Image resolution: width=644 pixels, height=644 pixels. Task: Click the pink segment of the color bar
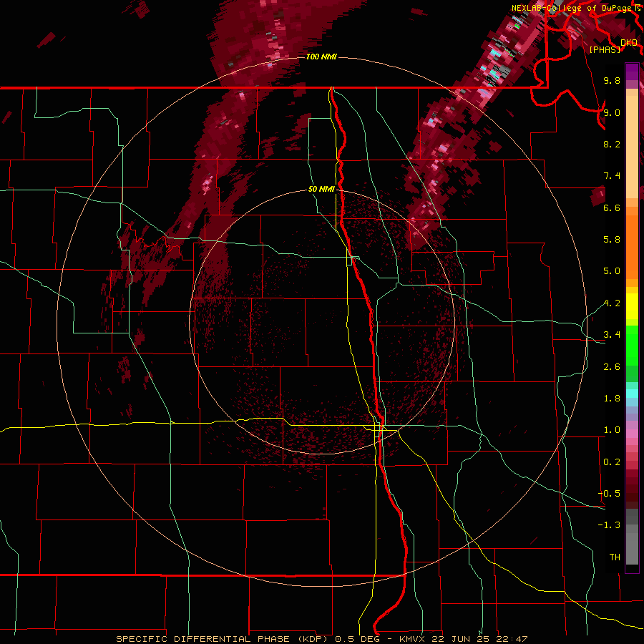click(632, 434)
